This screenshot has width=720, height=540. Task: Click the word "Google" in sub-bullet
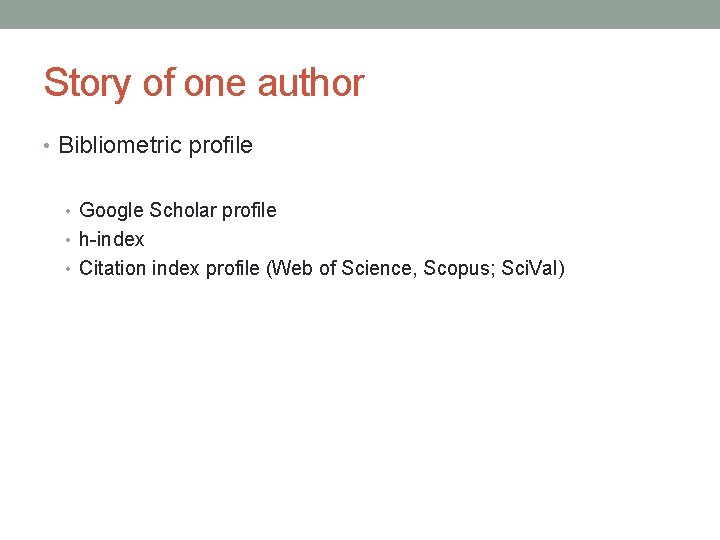point(112,211)
